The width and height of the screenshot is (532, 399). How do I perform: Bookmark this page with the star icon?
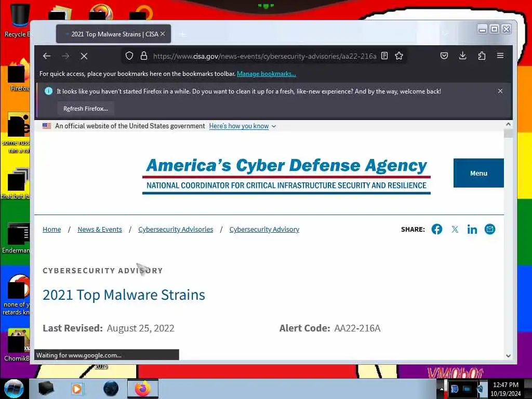coord(399,56)
